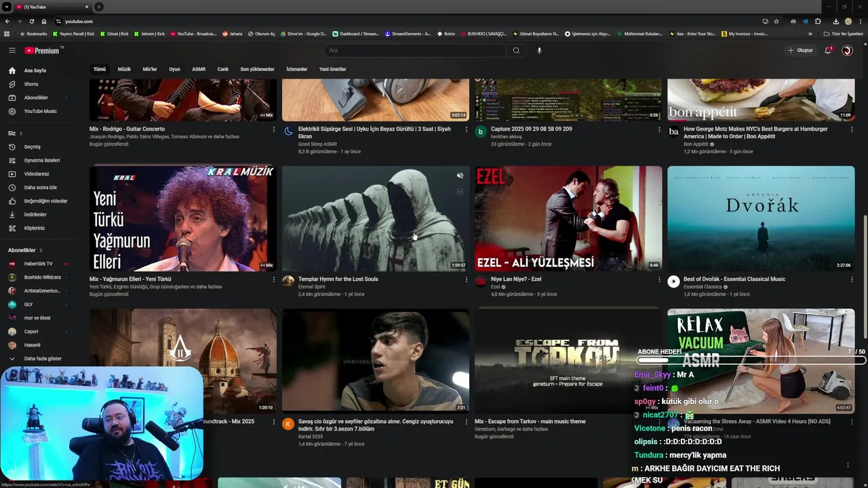The height and width of the screenshot is (488, 868).
Task: Click the Oluştur create button
Action: 800,50
